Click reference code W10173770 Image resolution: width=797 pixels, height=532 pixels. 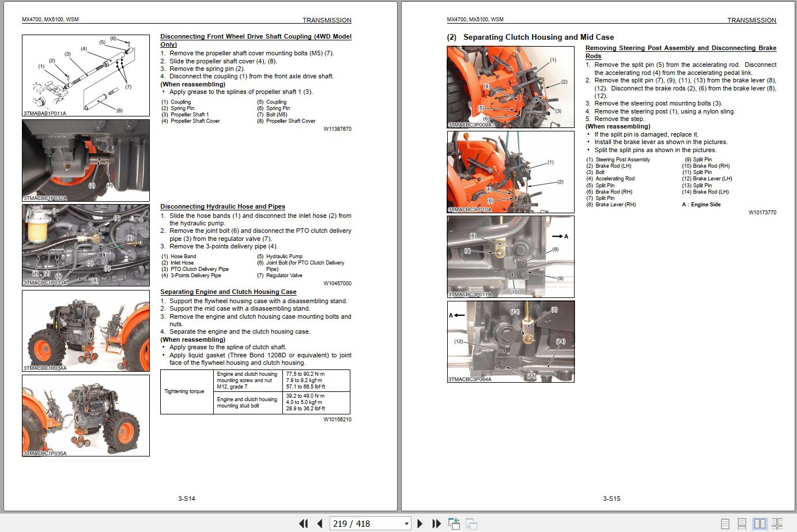(762, 213)
